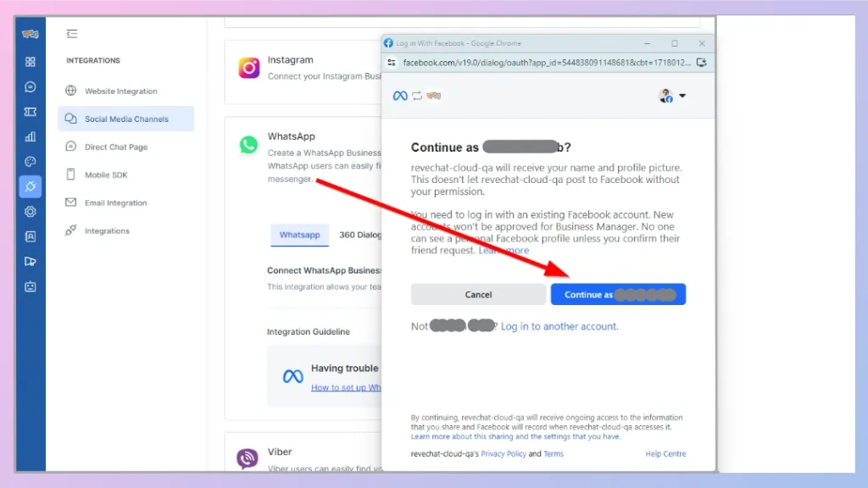
Task: Open Direct Chat Page menu item
Action: (x=125, y=147)
